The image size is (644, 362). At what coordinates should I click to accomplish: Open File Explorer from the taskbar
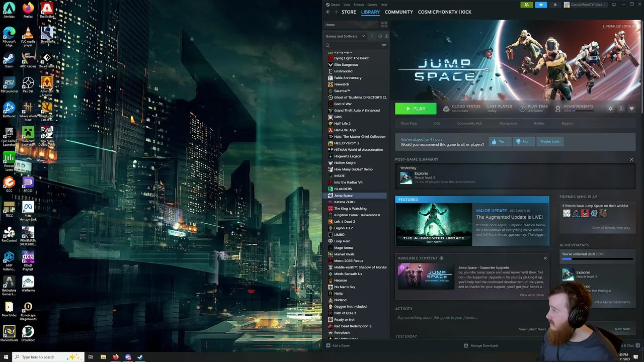tap(103, 357)
